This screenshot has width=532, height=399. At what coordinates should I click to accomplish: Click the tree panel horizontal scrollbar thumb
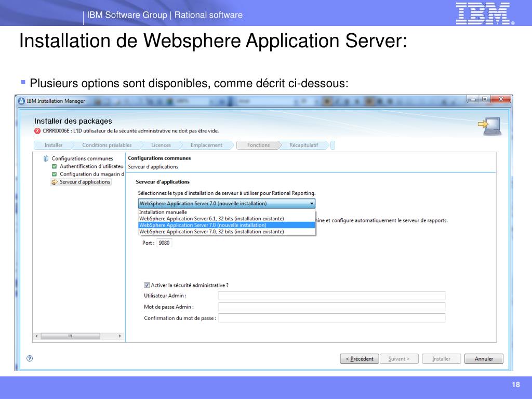[x=70, y=336]
